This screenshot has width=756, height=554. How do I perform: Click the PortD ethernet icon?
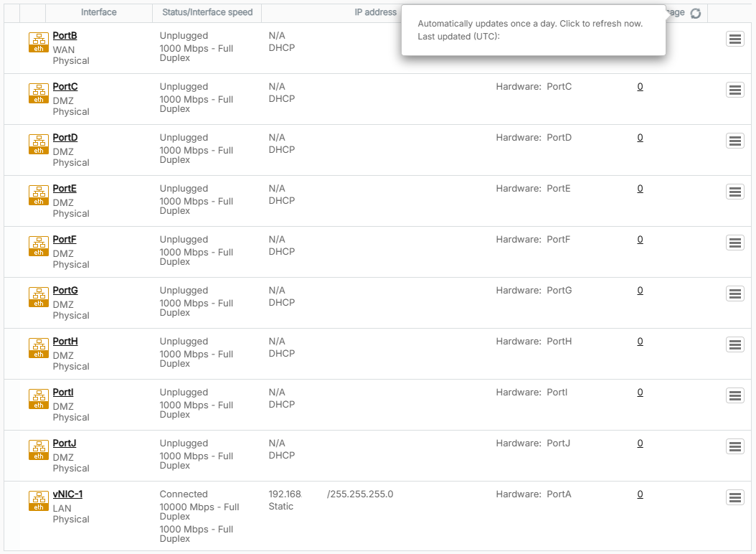(39, 144)
